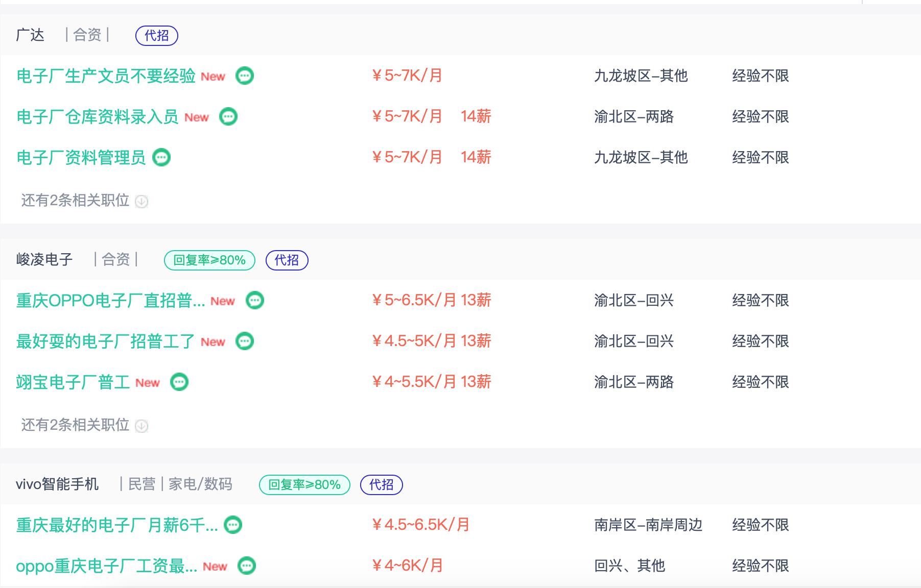Start chat for oppo重庆电子厂工资最 job
The image size is (921, 588).
click(247, 566)
